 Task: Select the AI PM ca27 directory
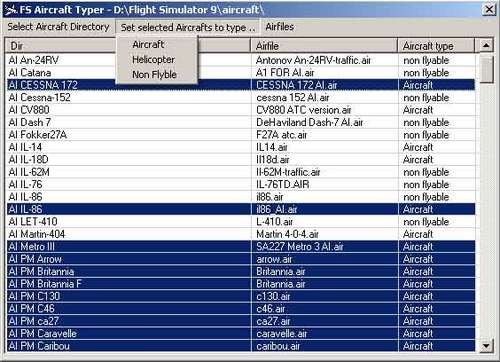click(34, 321)
